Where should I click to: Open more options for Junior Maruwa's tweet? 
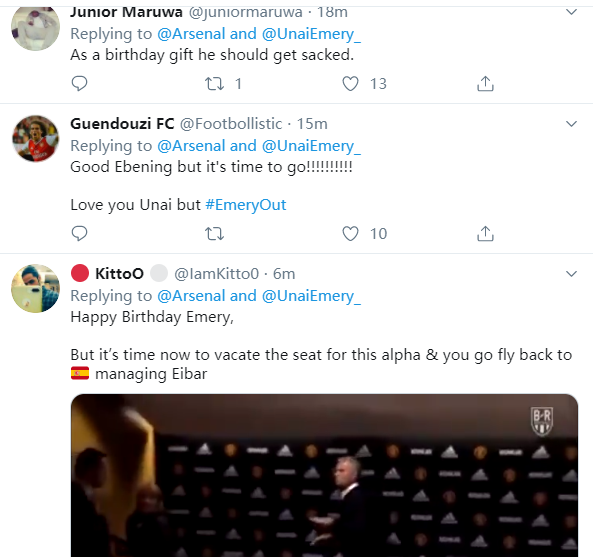pos(571,12)
